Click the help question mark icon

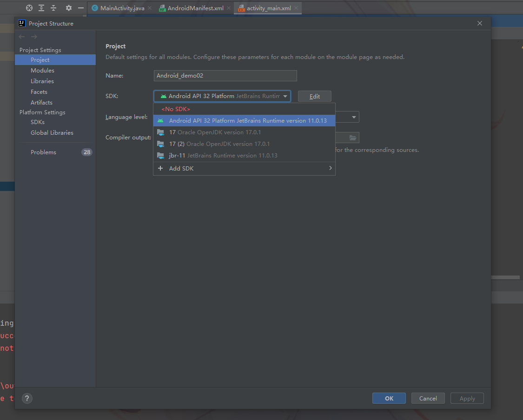click(x=27, y=398)
